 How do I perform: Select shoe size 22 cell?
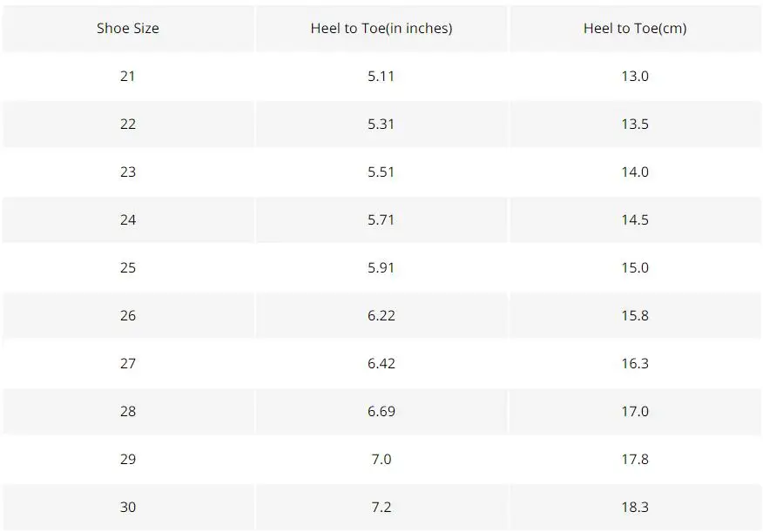click(127, 124)
